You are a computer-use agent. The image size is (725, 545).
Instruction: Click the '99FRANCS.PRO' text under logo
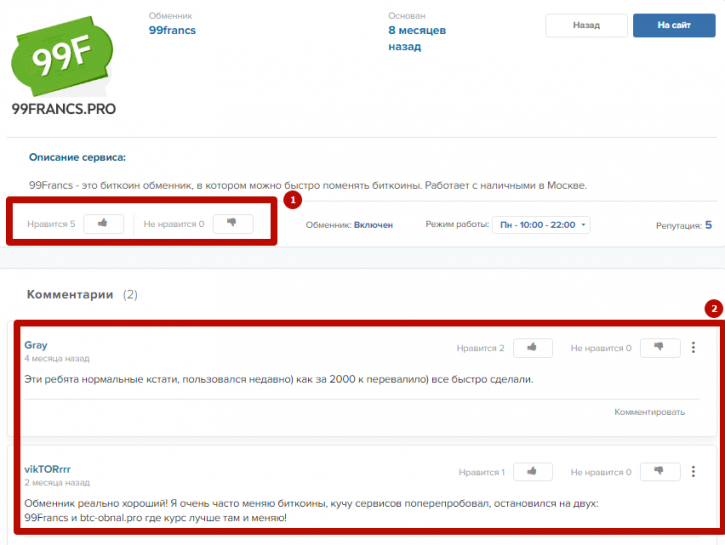pyautogui.click(x=64, y=109)
